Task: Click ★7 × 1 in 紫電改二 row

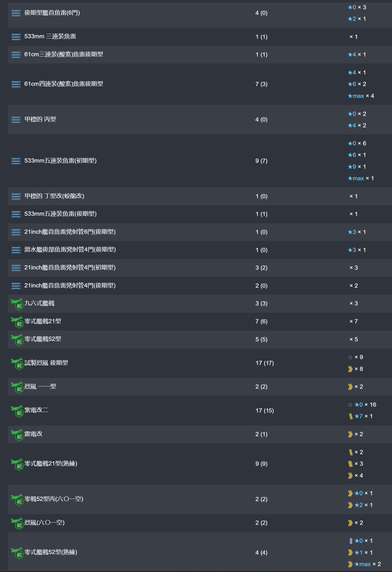Action: tap(363, 416)
